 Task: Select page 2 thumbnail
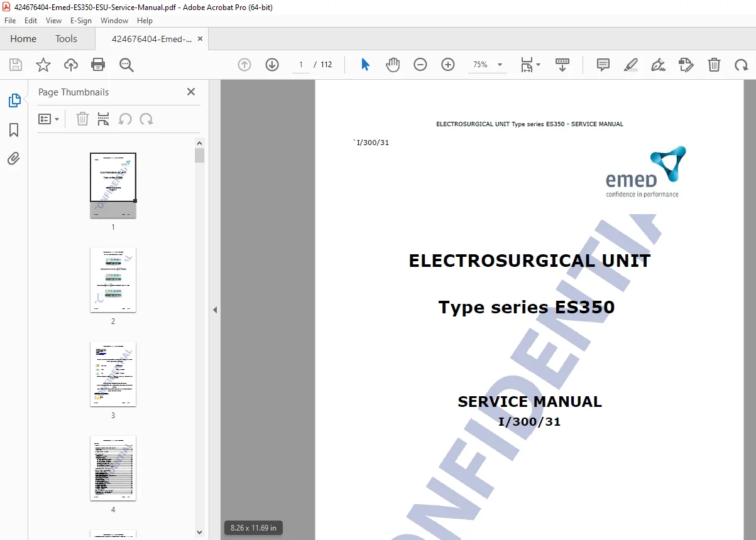pyautogui.click(x=113, y=279)
